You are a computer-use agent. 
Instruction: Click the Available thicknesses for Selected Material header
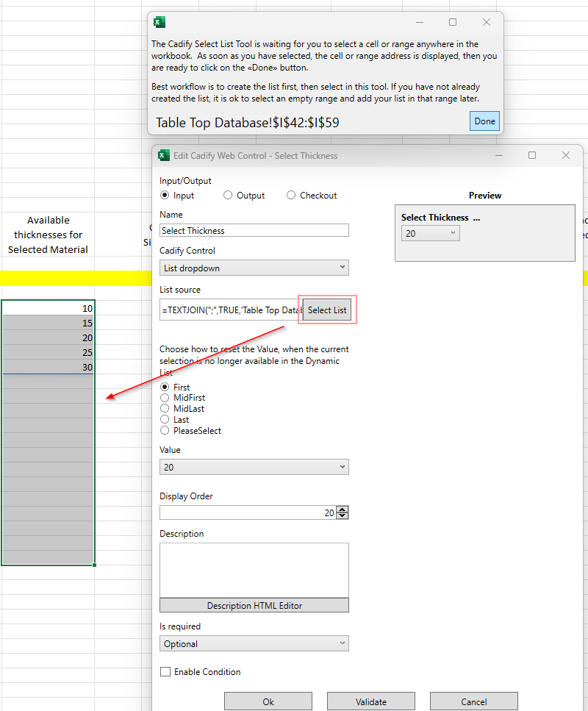pyautogui.click(x=48, y=235)
